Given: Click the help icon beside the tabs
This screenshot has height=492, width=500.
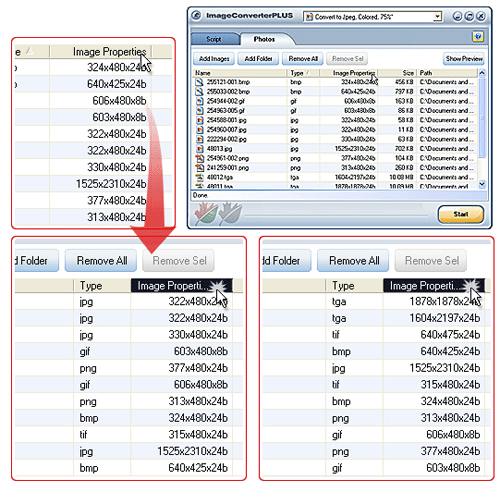Looking at the screenshot, I should coord(478,37).
